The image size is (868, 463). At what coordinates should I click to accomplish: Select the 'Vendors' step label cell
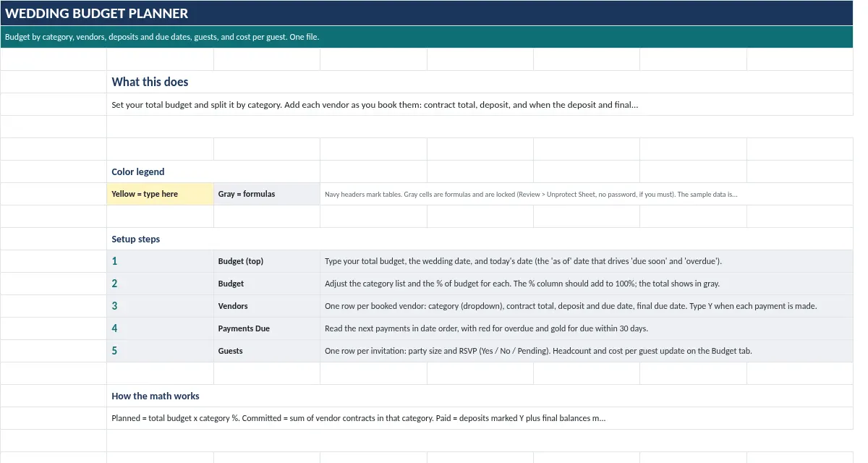pos(267,306)
